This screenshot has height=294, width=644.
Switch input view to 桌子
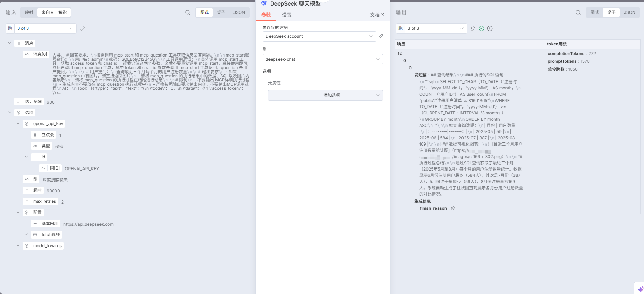click(221, 12)
